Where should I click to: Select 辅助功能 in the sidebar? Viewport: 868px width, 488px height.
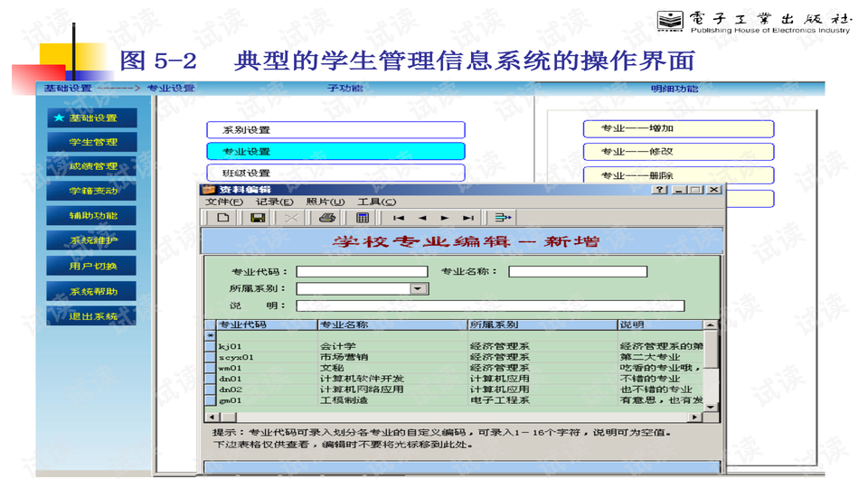coord(92,216)
